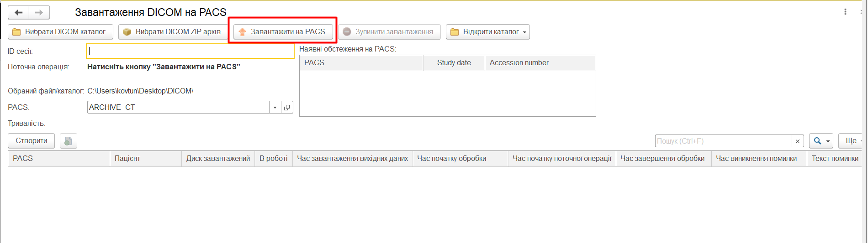Screen dimensions: 868x243
Task: Sort by the Пацієнт column header
Action: (145, 159)
